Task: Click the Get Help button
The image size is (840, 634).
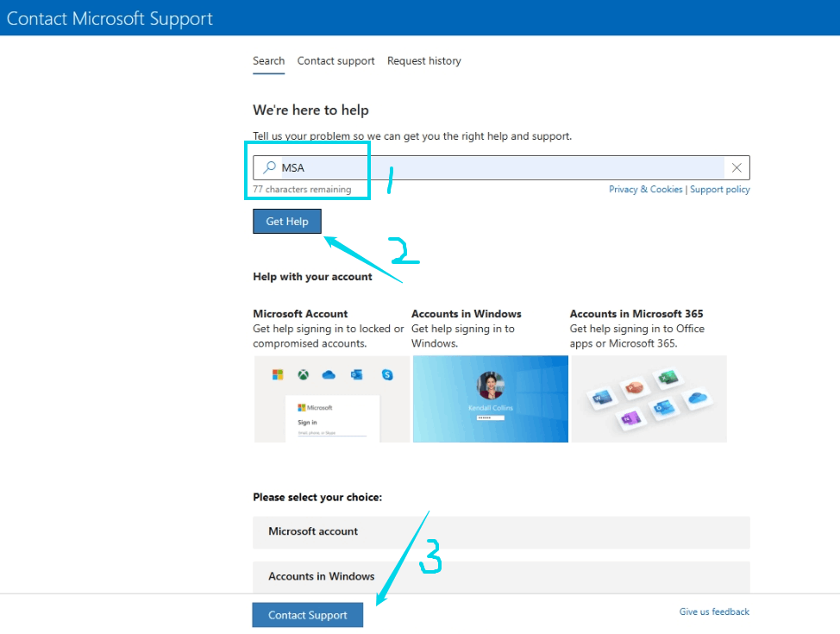Action: point(286,221)
